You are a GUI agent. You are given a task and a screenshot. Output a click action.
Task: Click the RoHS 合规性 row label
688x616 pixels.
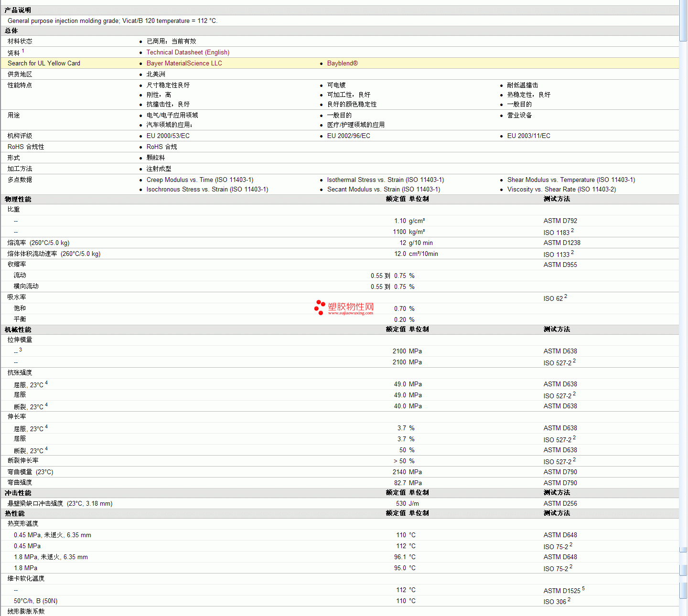coord(26,147)
